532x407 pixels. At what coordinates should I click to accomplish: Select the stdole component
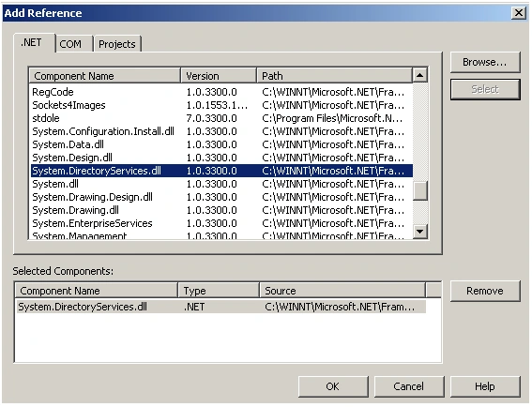221,118
